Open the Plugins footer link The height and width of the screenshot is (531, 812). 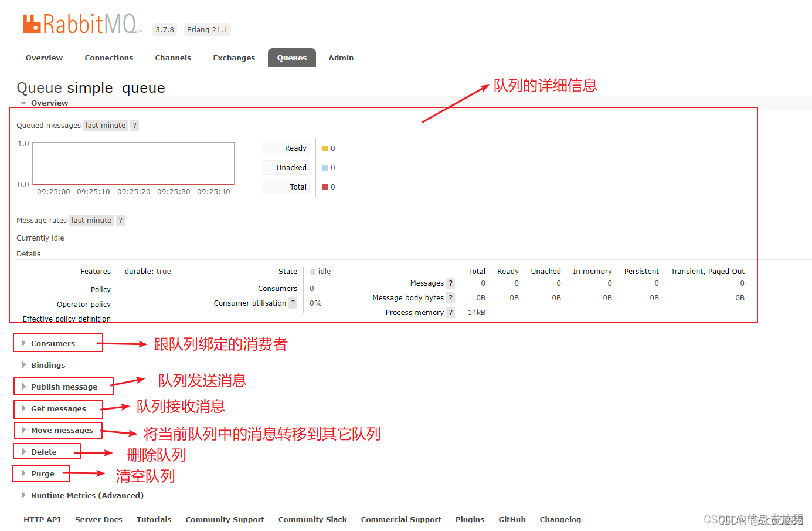point(470,519)
